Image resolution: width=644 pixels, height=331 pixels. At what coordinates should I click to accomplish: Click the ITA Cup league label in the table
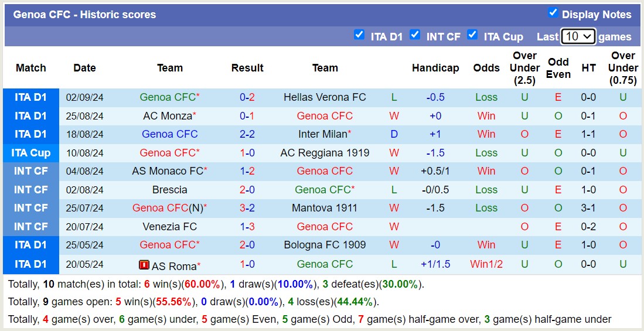tap(31, 153)
